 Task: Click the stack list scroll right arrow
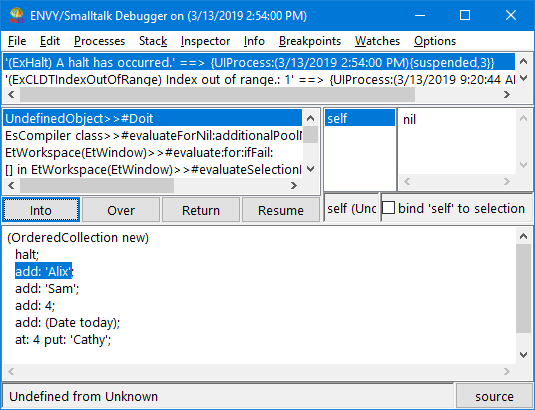click(293, 186)
